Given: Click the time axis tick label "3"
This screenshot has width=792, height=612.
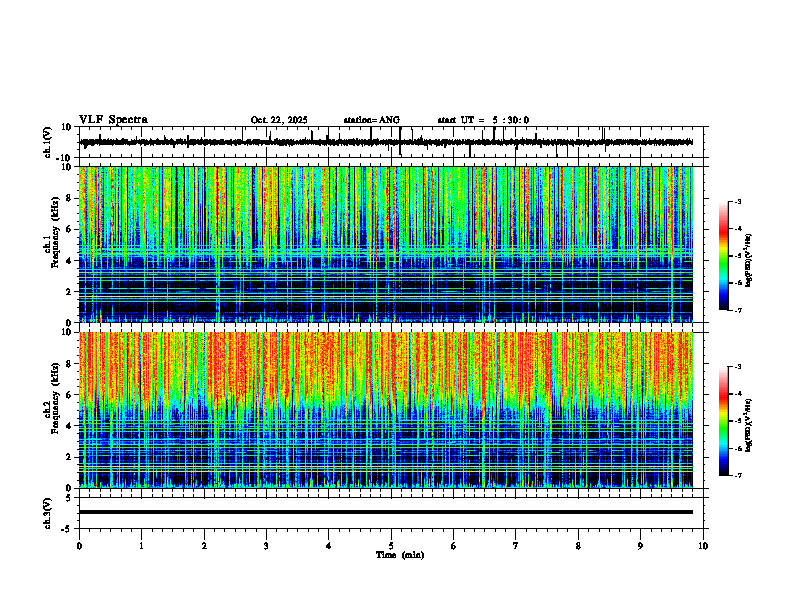Looking at the screenshot, I should (266, 546).
